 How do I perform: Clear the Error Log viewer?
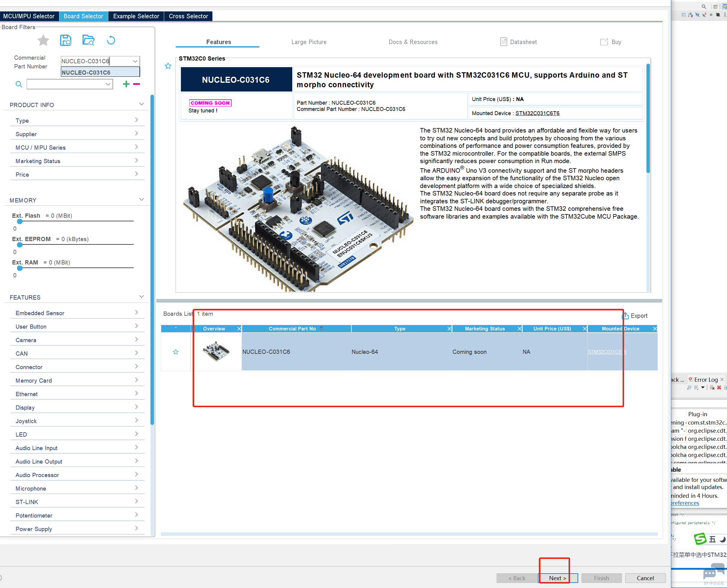tap(712, 387)
